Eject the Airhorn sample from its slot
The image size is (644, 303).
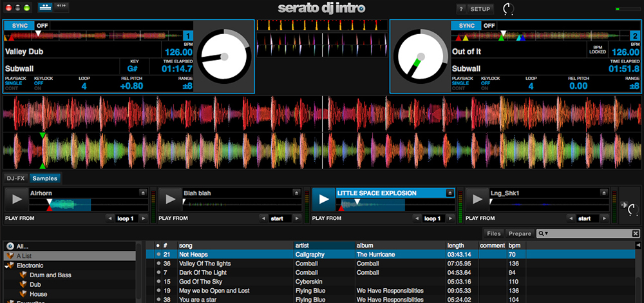[x=142, y=193]
